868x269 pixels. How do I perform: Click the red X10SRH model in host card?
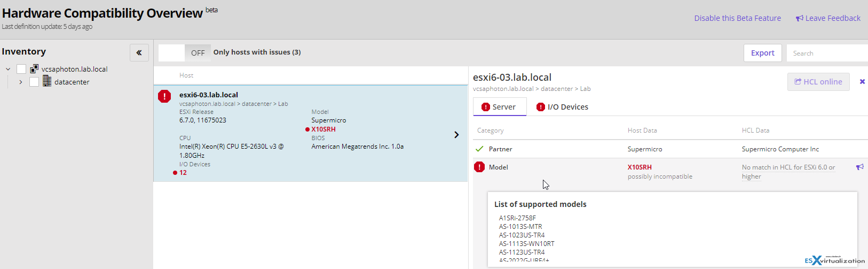click(323, 129)
